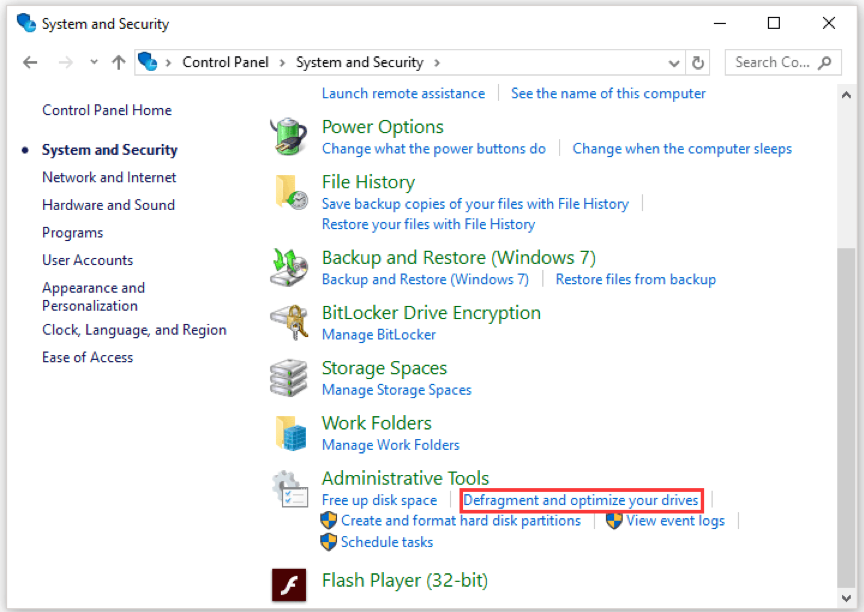
Task: Click the vertical scrollbar up arrow
Action: point(846,95)
